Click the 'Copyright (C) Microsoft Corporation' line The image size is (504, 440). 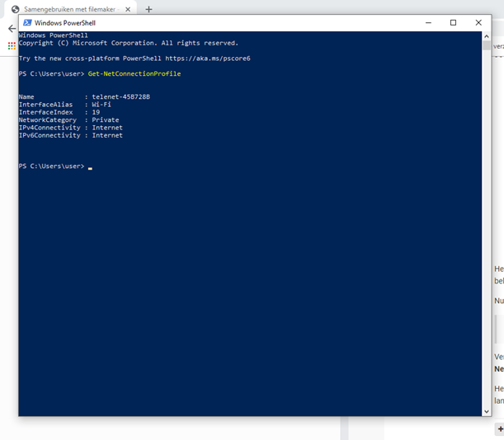tap(129, 43)
